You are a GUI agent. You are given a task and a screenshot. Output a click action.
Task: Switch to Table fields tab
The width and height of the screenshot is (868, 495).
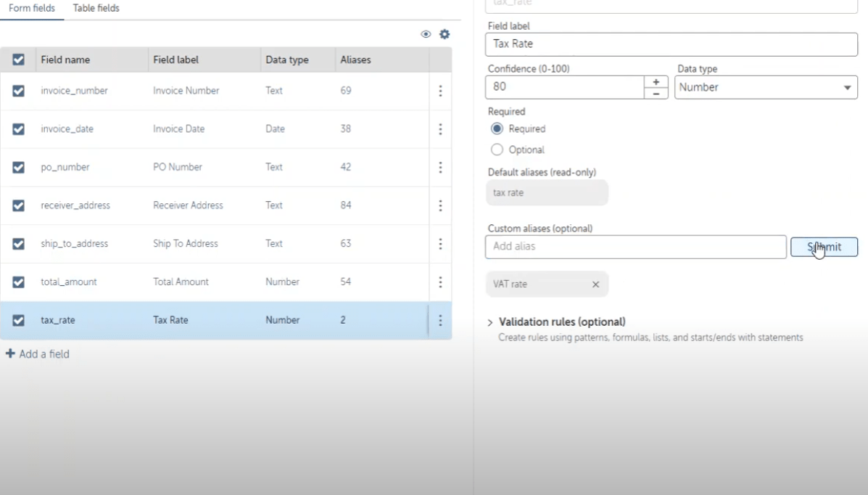tap(96, 9)
